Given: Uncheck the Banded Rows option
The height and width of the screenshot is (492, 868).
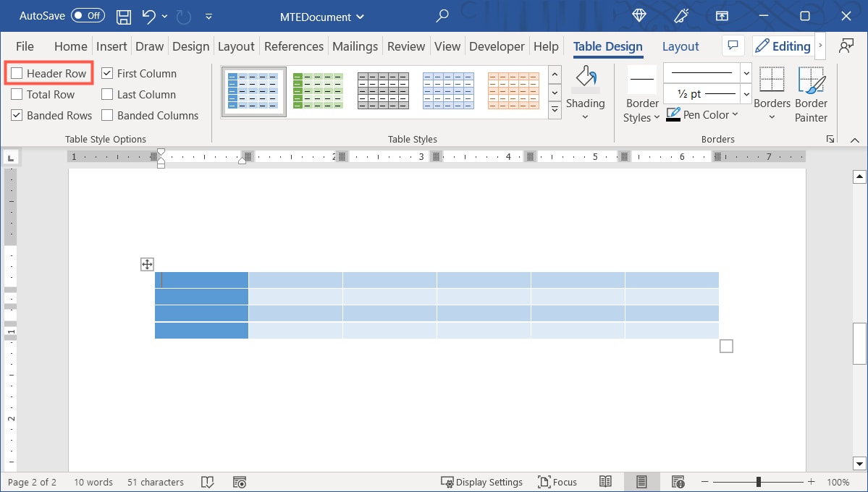Looking at the screenshot, I should point(17,115).
